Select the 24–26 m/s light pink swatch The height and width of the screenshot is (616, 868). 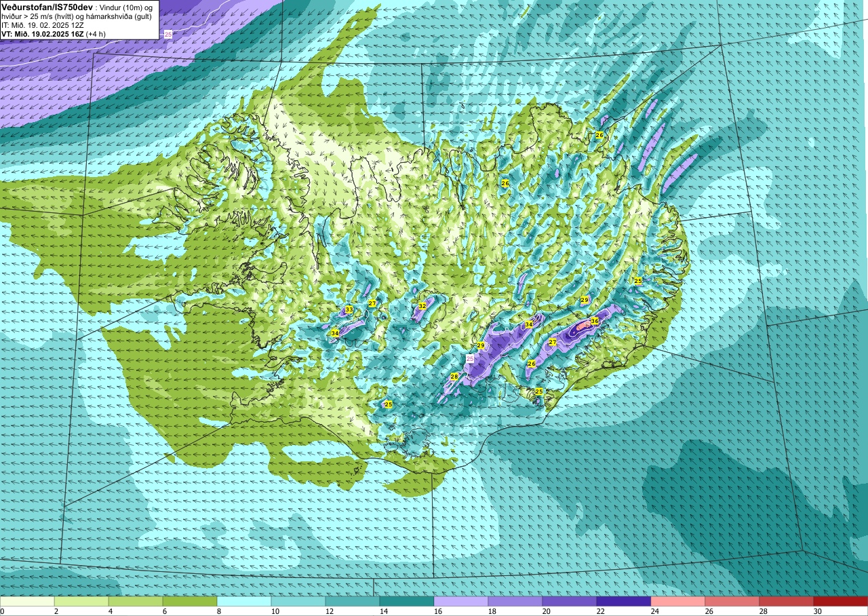[678, 601]
